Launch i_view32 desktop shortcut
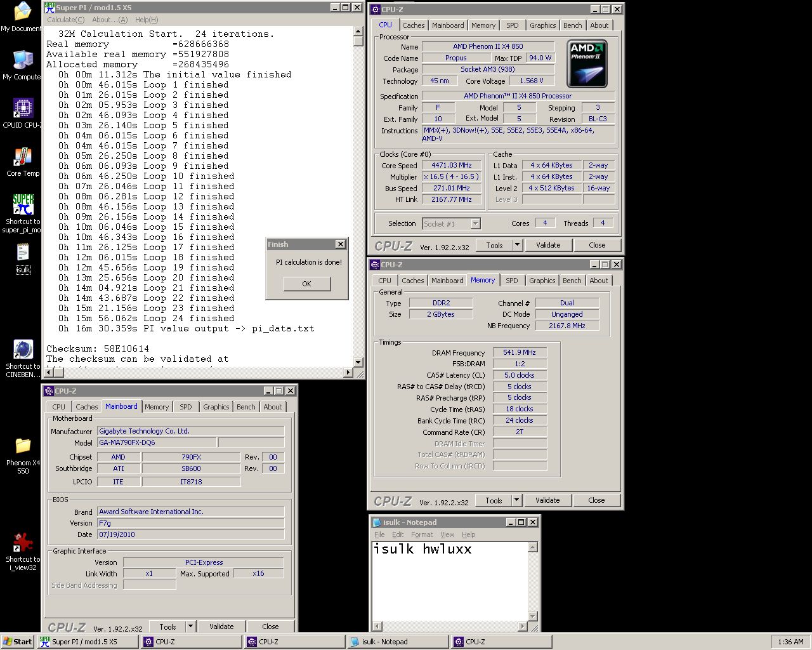 23,552
